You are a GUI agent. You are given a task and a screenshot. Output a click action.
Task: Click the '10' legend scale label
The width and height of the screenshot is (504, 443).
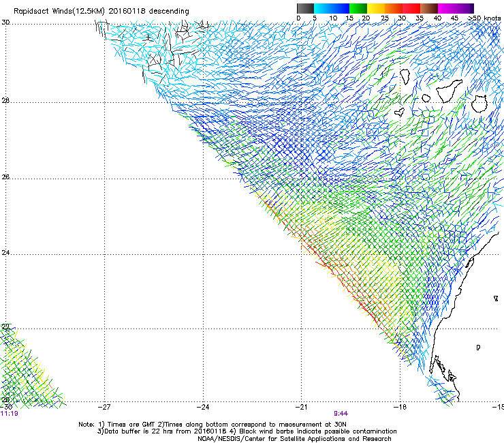[x=333, y=18]
